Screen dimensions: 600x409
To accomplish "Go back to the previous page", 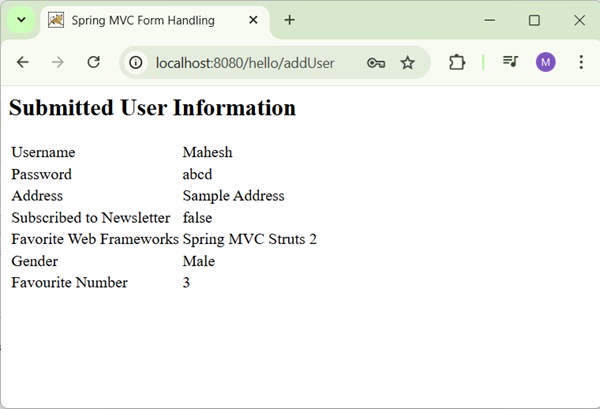I will click(x=23, y=62).
